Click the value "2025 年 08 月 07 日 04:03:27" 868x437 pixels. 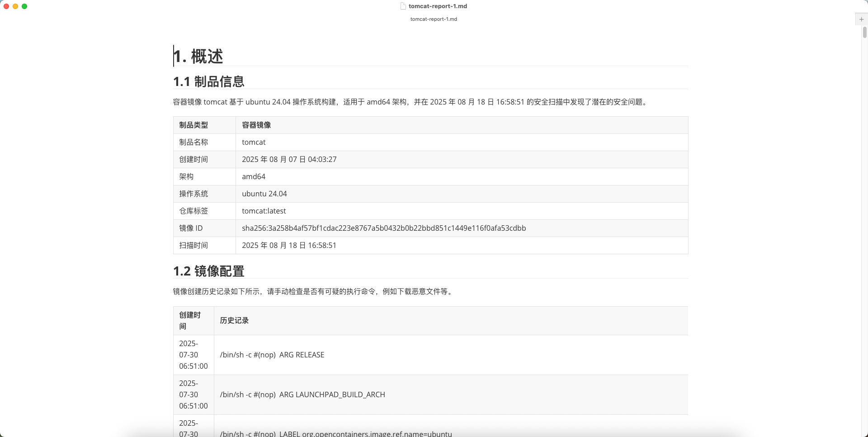[x=289, y=160]
